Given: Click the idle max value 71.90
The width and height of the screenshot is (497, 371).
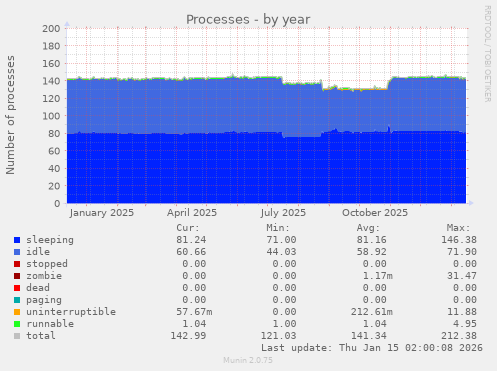Looking at the screenshot, I should click(x=462, y=252).
